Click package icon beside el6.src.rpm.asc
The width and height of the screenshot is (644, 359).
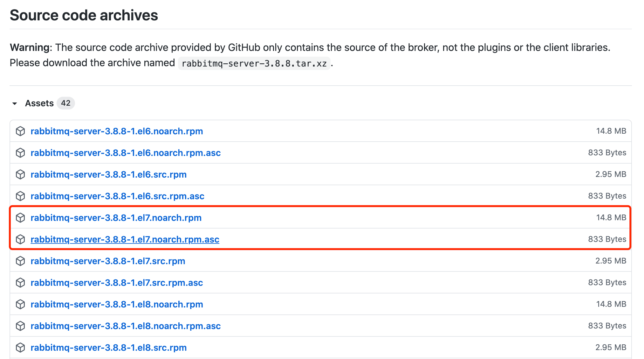click(20, 196)
